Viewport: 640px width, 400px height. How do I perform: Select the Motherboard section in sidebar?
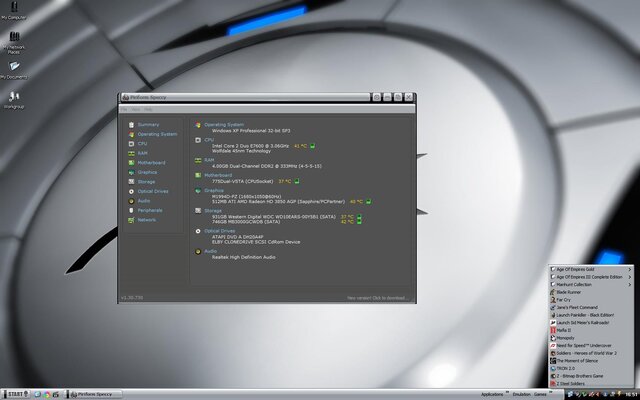[152, 162]
